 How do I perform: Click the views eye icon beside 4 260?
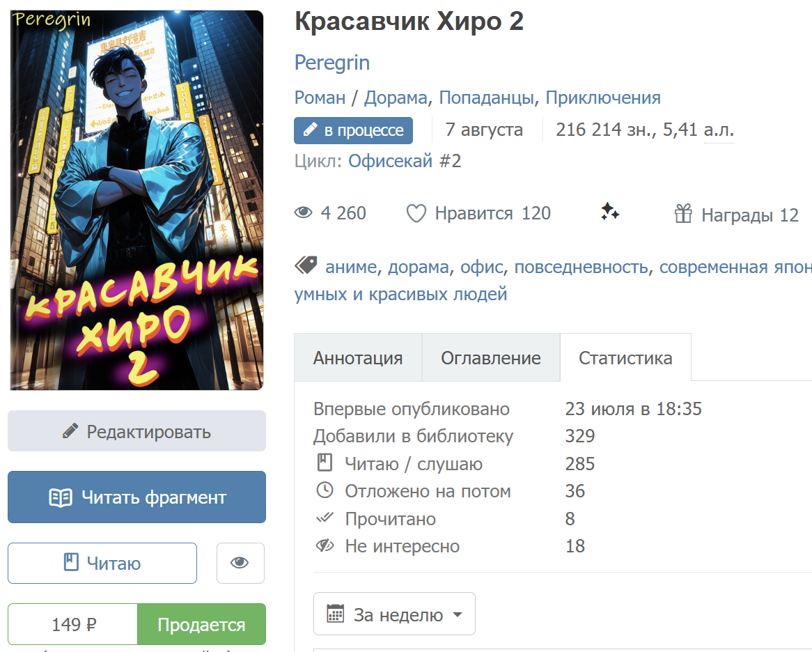[304, 212]
